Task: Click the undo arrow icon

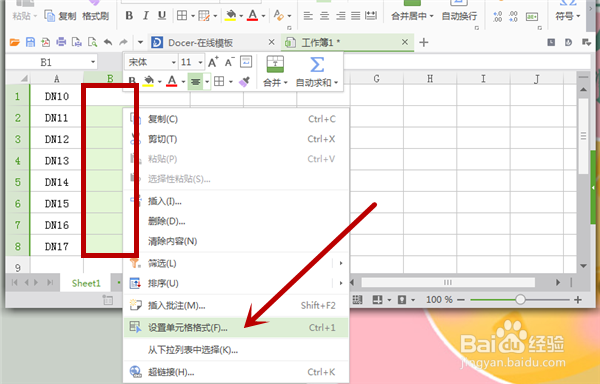Action: 108,42
